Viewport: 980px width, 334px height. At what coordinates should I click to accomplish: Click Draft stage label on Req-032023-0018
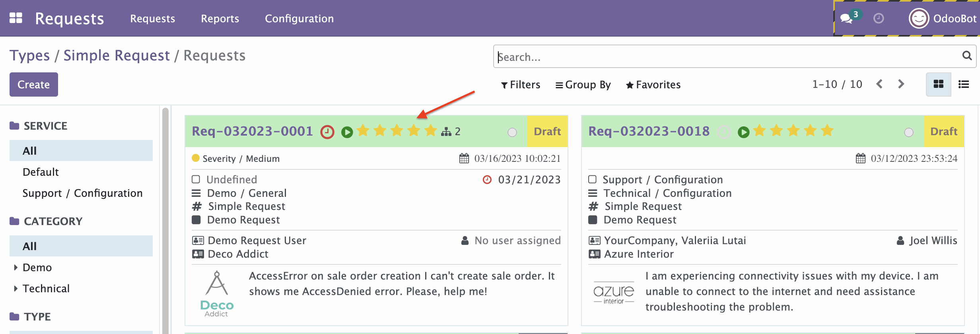coord(944,132)
